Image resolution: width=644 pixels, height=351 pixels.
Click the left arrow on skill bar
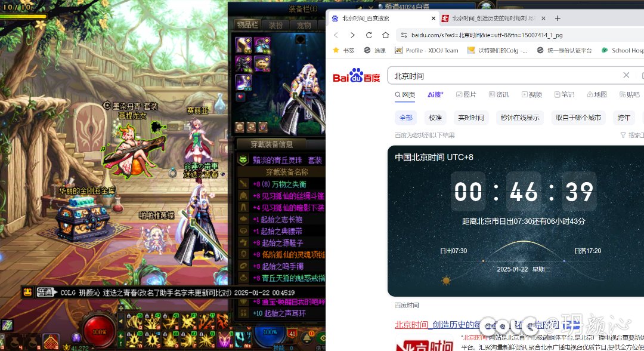(x=120, y=321)
